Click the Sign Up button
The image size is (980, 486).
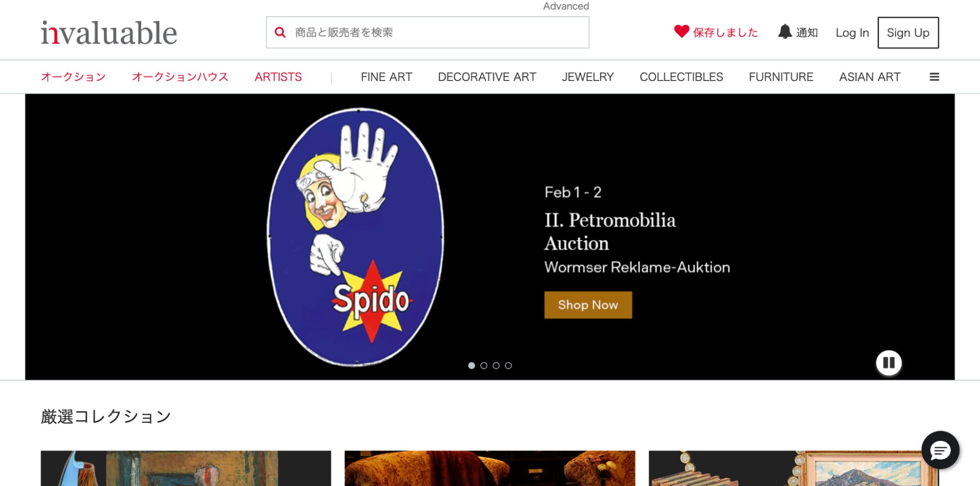(908, 33)
